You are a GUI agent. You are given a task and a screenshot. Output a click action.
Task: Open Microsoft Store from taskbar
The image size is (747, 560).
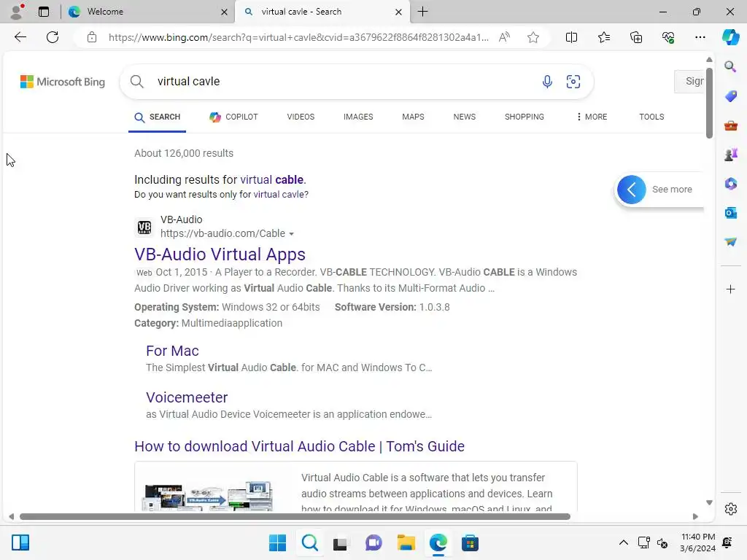click(470, 542)
